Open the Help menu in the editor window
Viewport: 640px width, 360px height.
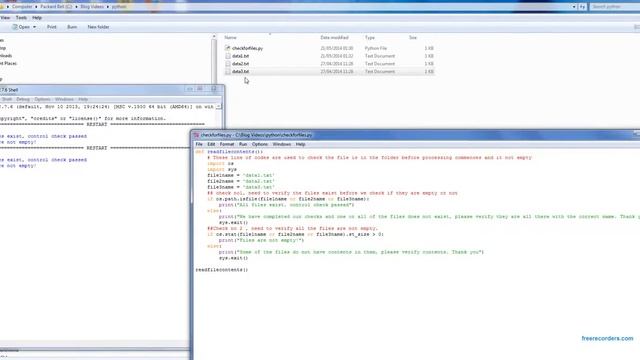pos(300,144)
